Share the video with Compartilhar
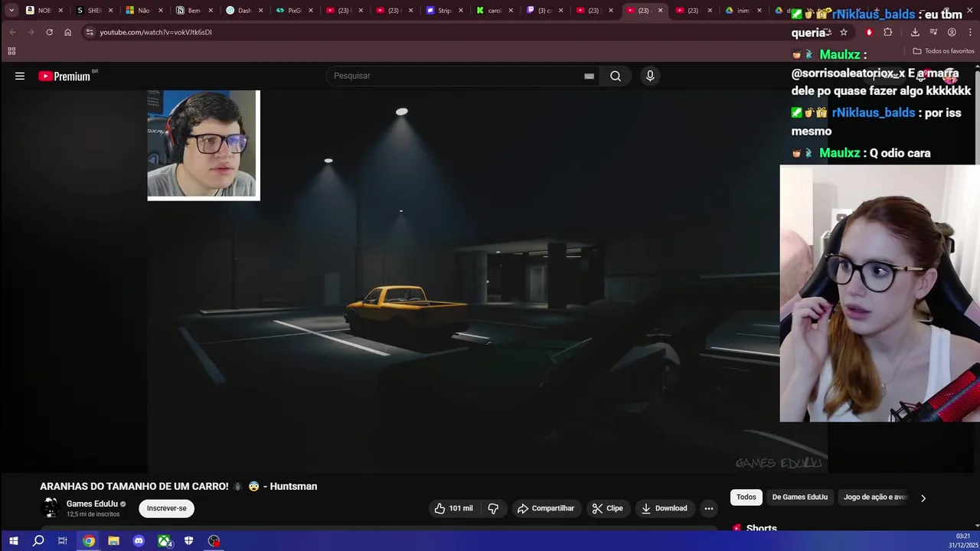 (546, 508)
